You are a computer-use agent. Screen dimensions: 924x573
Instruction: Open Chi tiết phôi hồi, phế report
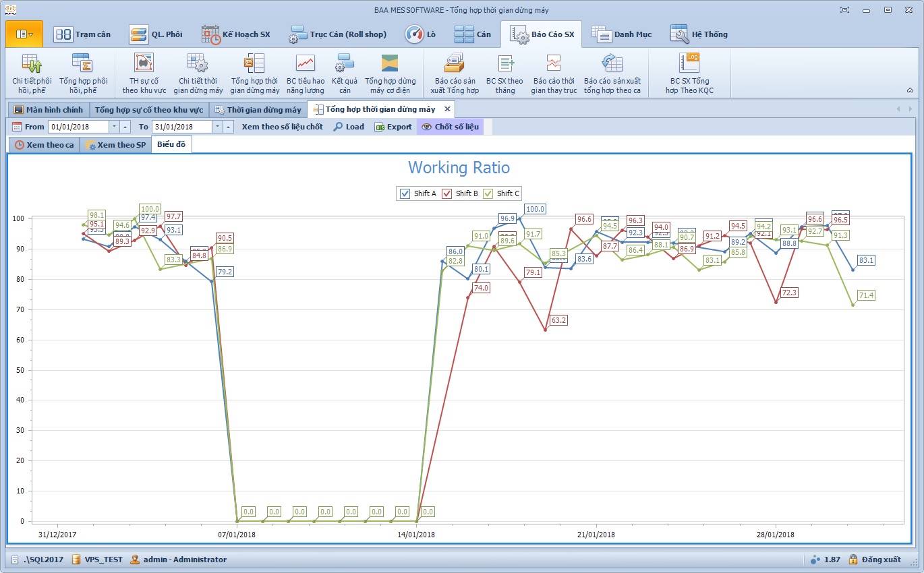coord(32,73)
